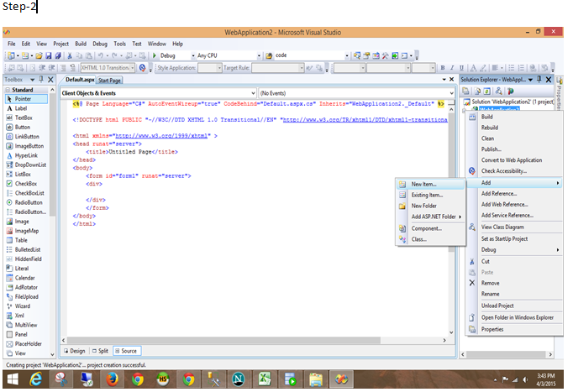Switch to the Start Page tab
The height and width of the screenshot is (392, 573).
[x=110, y=80]
